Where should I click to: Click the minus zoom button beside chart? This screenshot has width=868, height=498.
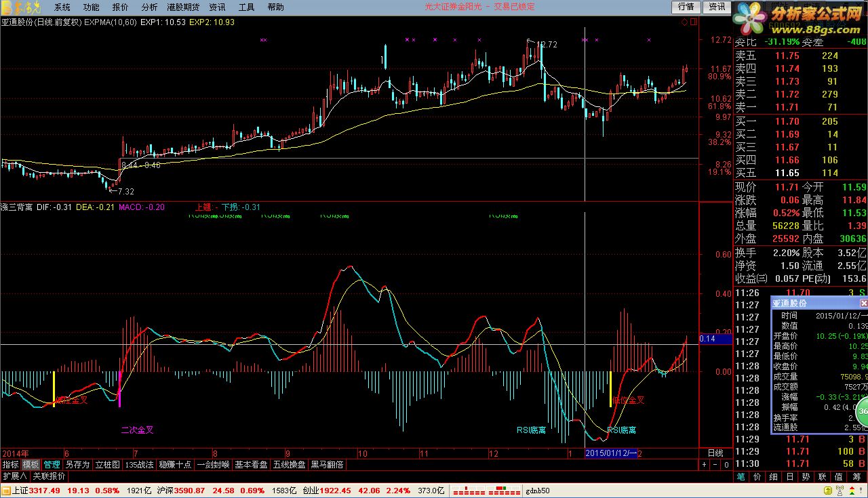click(x=715, y=465)
